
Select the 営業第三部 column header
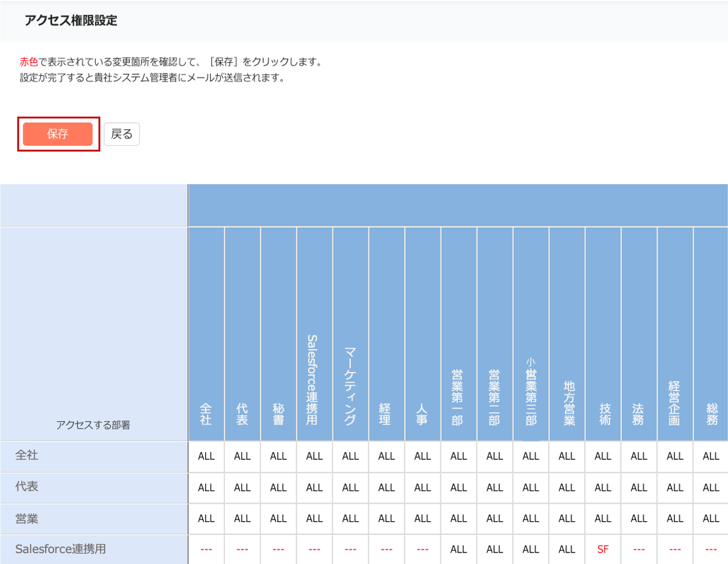(531, 334)
